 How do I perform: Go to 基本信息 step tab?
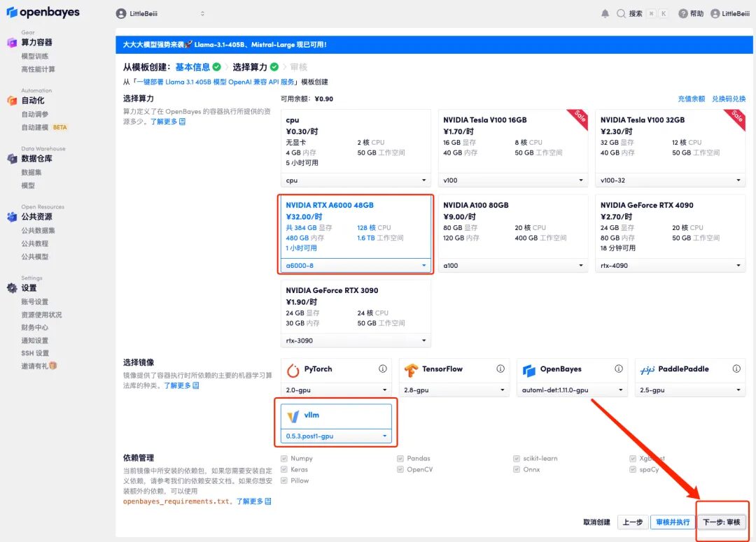(x=192, y=67)
